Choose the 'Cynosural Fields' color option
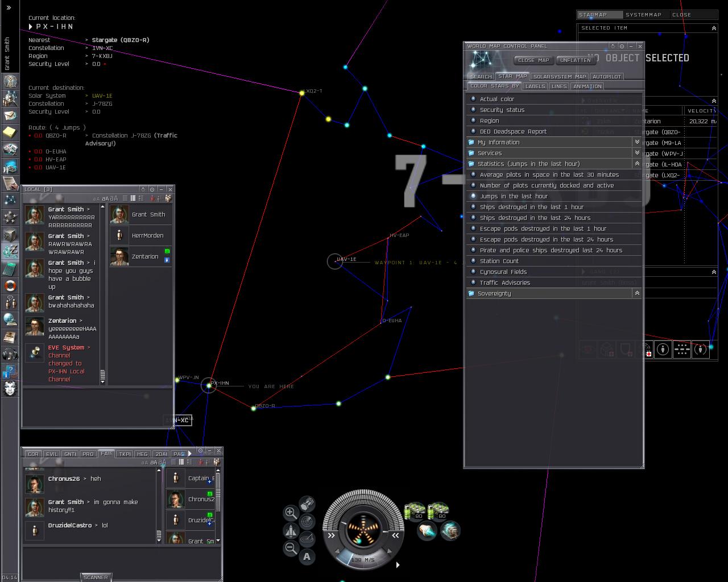Image resolution: width=728 pixels, height=582 pixels. 503,272
